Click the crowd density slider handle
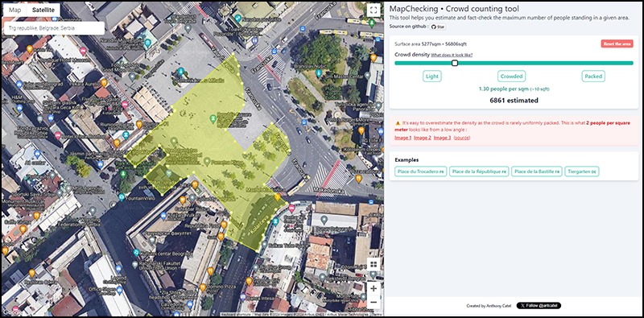 click(455, 63)
